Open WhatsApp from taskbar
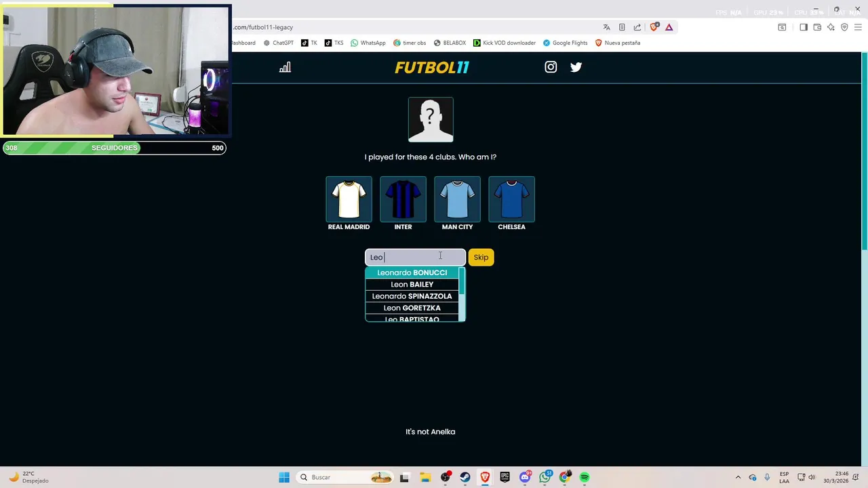 545,477
